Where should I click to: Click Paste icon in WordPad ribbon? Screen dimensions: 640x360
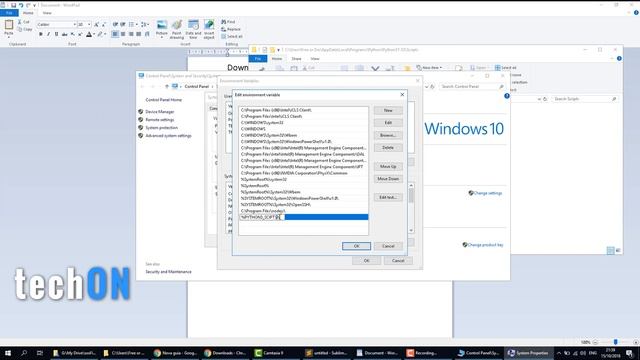(9, 25)
